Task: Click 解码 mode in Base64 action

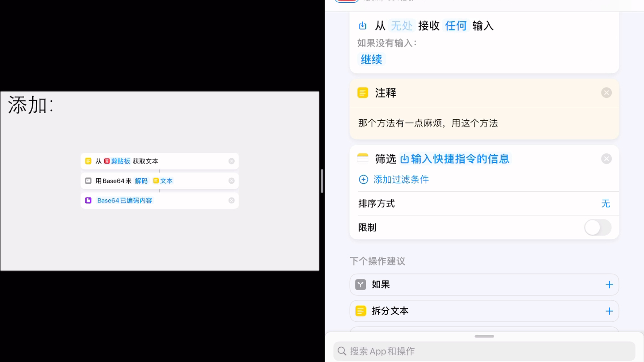Action: 141,181
